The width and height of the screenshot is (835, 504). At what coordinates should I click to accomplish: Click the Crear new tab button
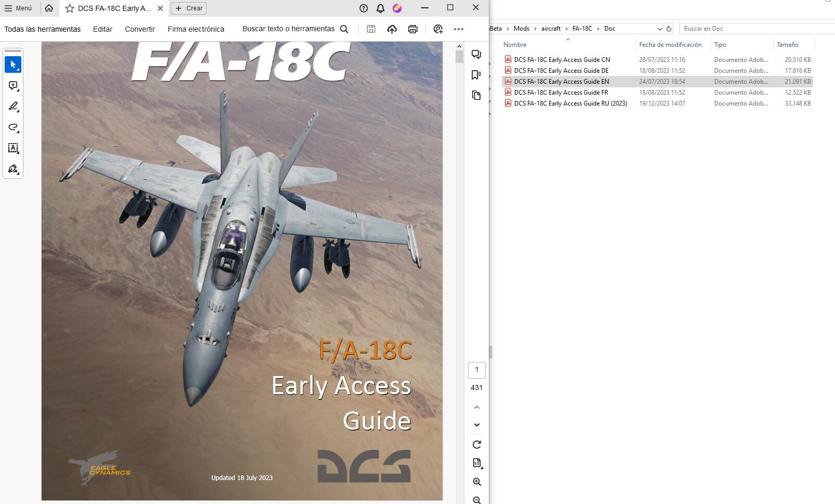coord(189,8)
